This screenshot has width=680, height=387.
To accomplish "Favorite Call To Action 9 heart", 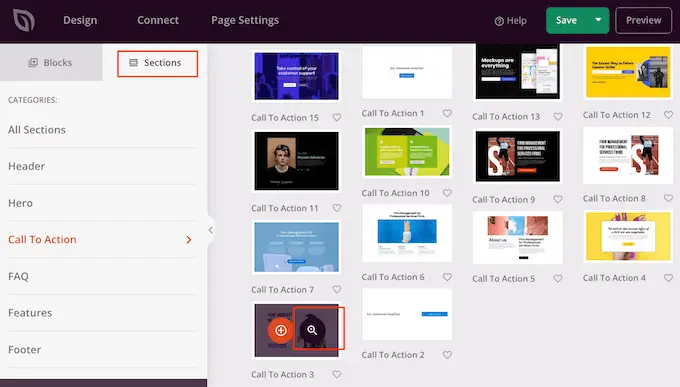I will [x=558, y=200].
